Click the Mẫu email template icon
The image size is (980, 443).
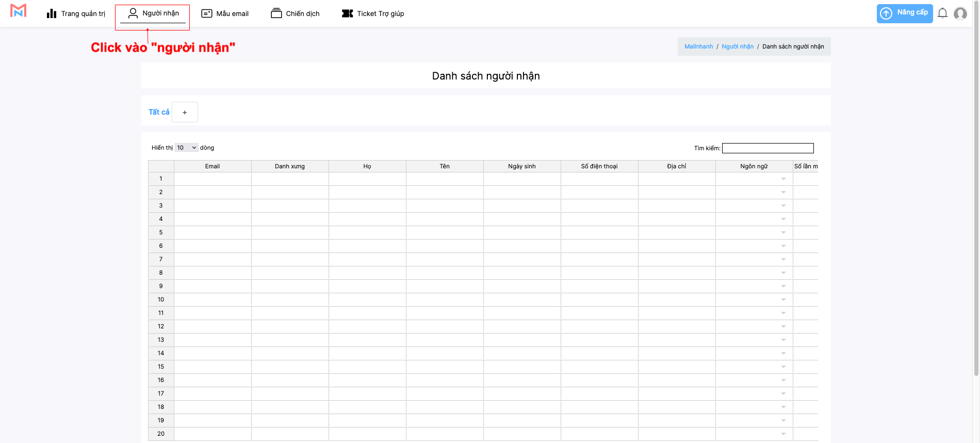(207, 13)
